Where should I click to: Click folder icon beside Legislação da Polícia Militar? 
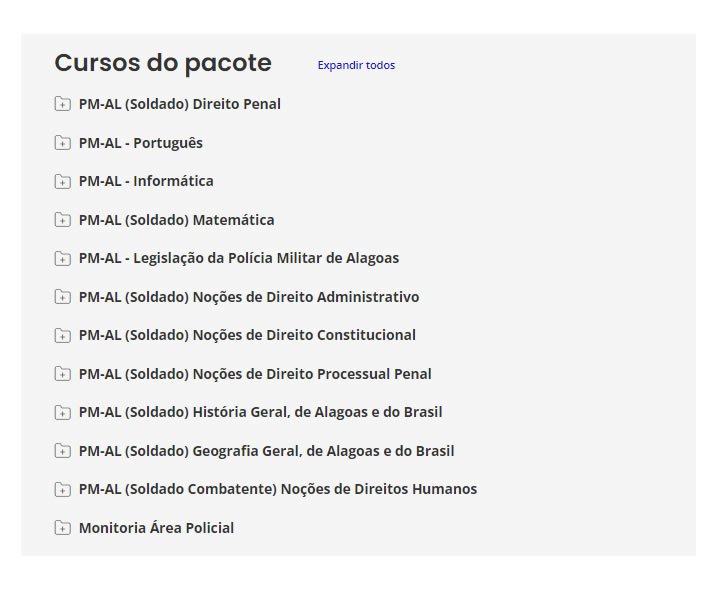click(x=62, y=258)
